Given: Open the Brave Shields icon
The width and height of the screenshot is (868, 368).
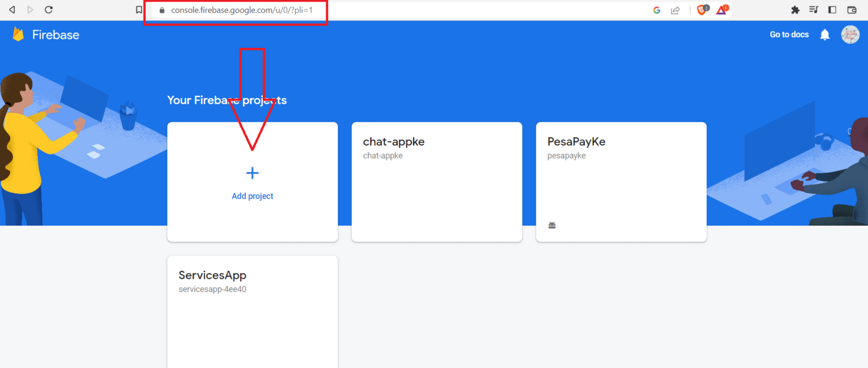Looking at the screenshot, I should click(x=701, y=10).
